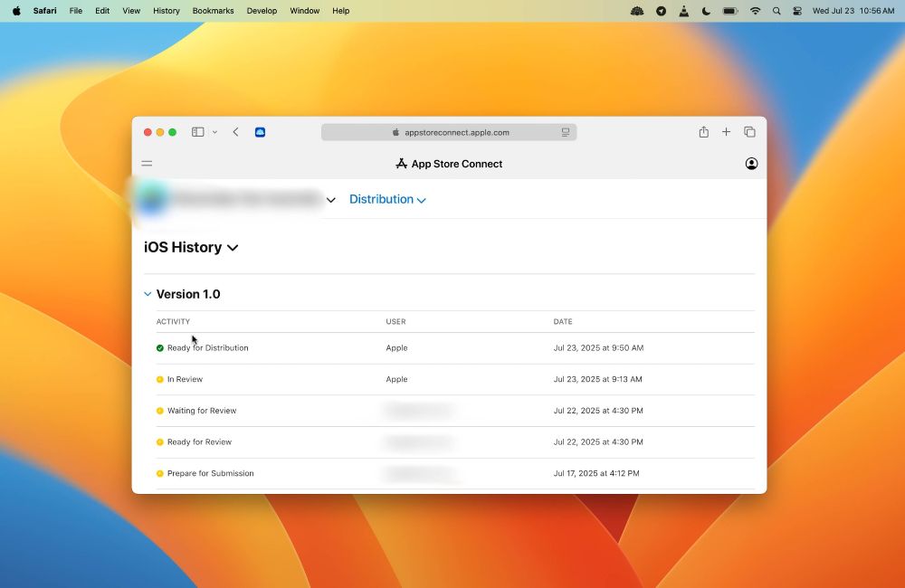Click date Jul 17, 2025 at 4:12 PM
Viewport: 905px width, 588px height.
point(596,473)
